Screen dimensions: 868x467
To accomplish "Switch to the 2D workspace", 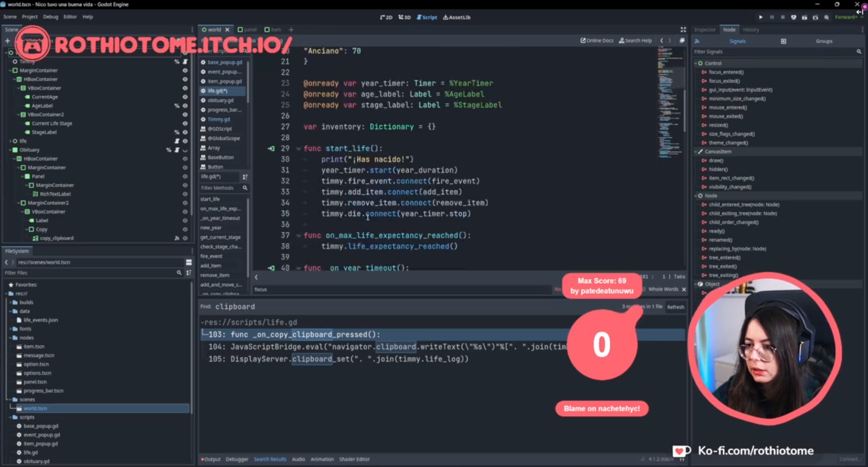I will click(386, 17).
